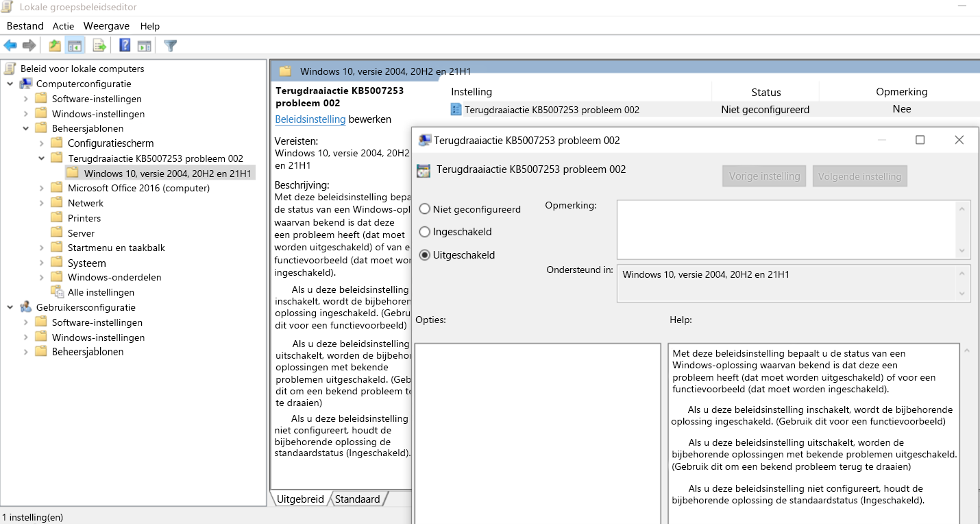Click the policy icon beside Terugdraaiactie list row

coord(456,110)
